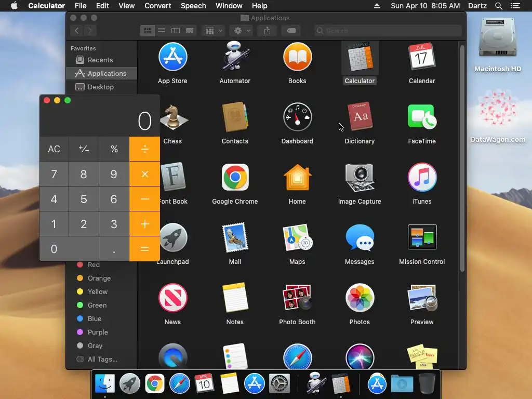Screen dimensions: 532x399
Task: Open the Dictionary app icon
Action: pos(360,116)
